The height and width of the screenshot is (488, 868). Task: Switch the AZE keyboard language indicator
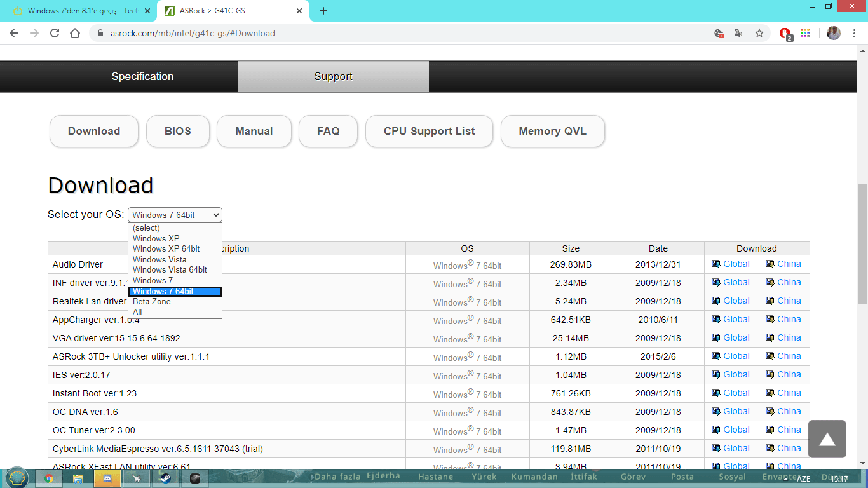(x=803, y=479)
